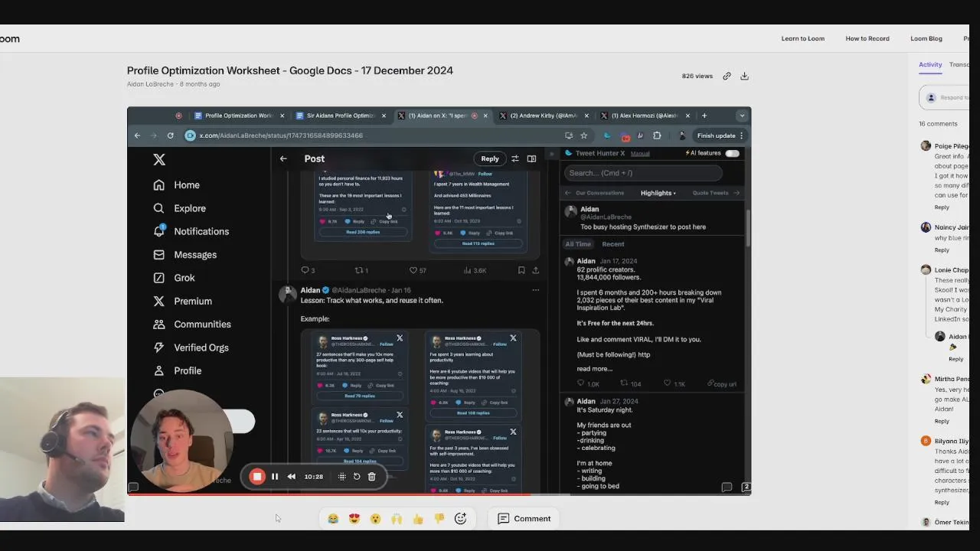Click the back arrow beside Post
This screenshot has height=551, width=980.
pyautogui.click(x=283, y=158)
